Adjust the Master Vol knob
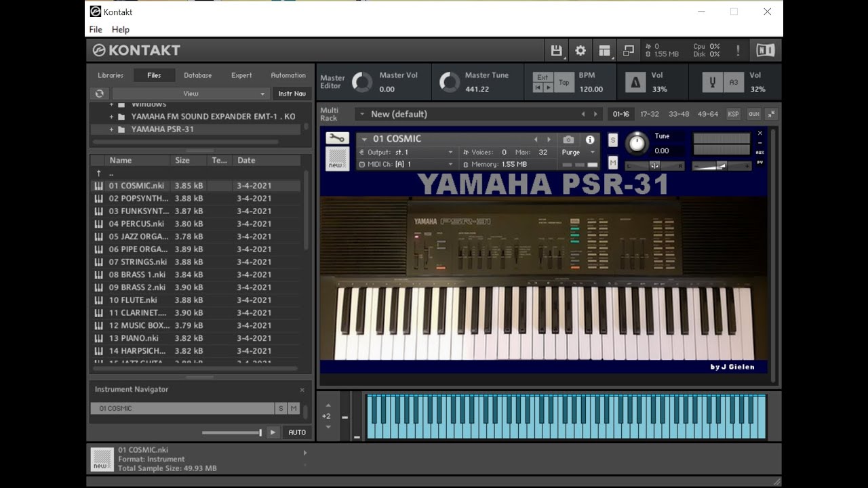 click(x=362, y=82)
